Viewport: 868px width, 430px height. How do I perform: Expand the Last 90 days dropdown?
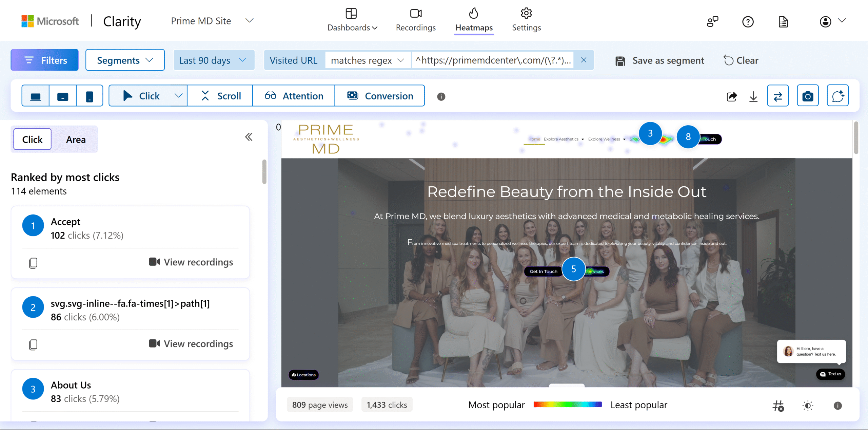pyautogui.click(x=214, y=60)
